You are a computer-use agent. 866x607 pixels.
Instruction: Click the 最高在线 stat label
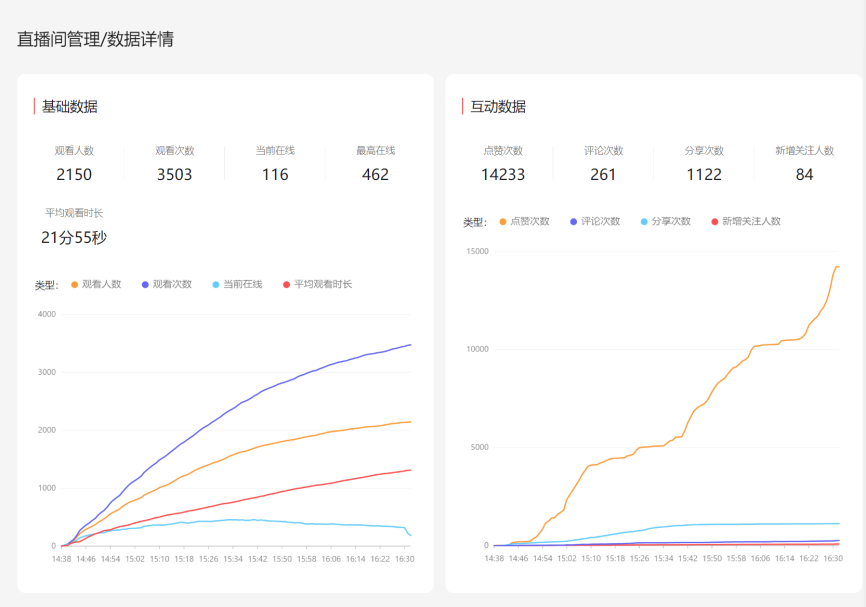pos(376,150)
